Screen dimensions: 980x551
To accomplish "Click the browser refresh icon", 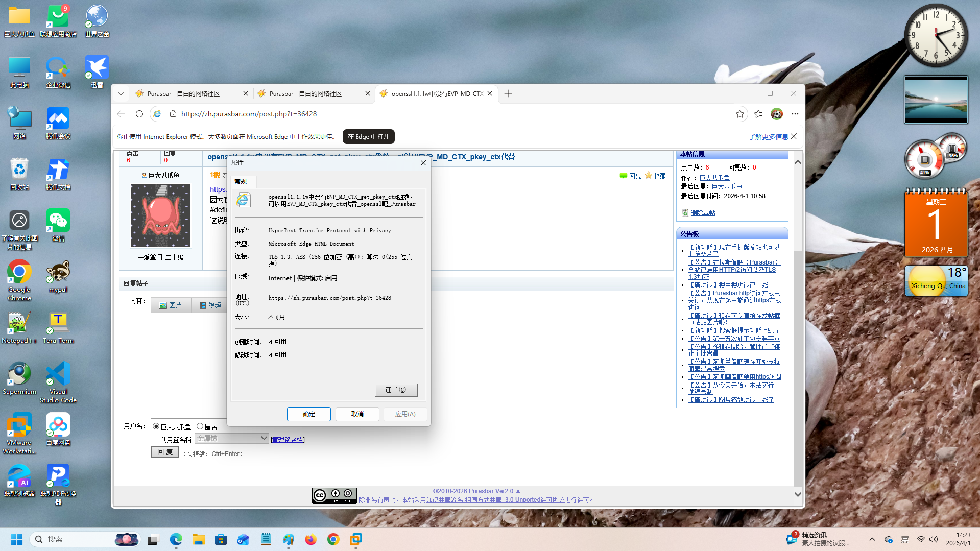I will 139,114.
